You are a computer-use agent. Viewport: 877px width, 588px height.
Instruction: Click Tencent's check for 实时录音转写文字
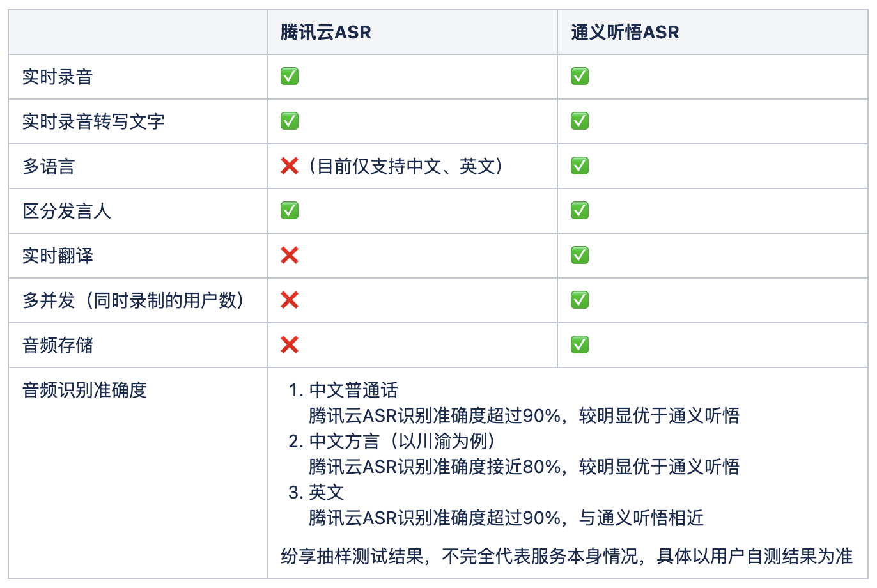click(x=290, y=121)
